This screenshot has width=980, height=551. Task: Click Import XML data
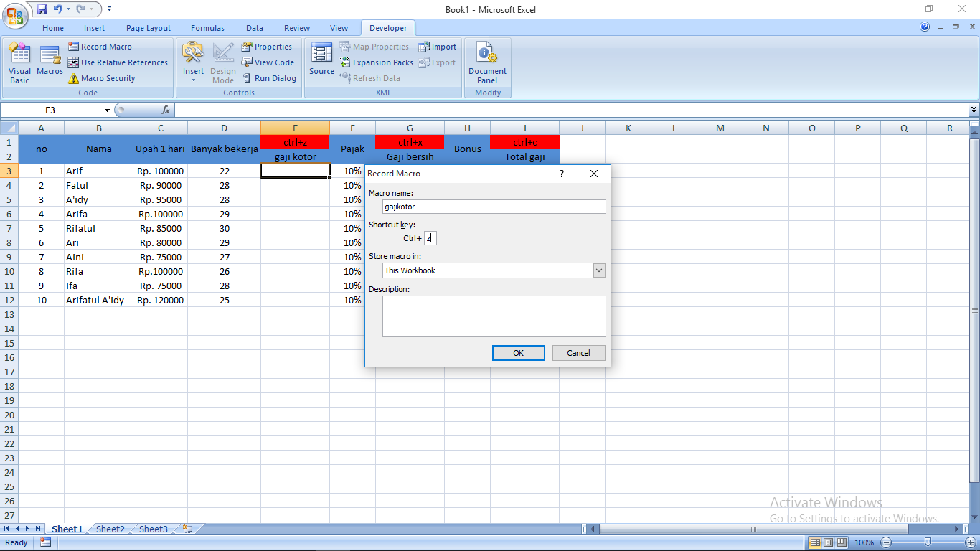click(437, 47)
